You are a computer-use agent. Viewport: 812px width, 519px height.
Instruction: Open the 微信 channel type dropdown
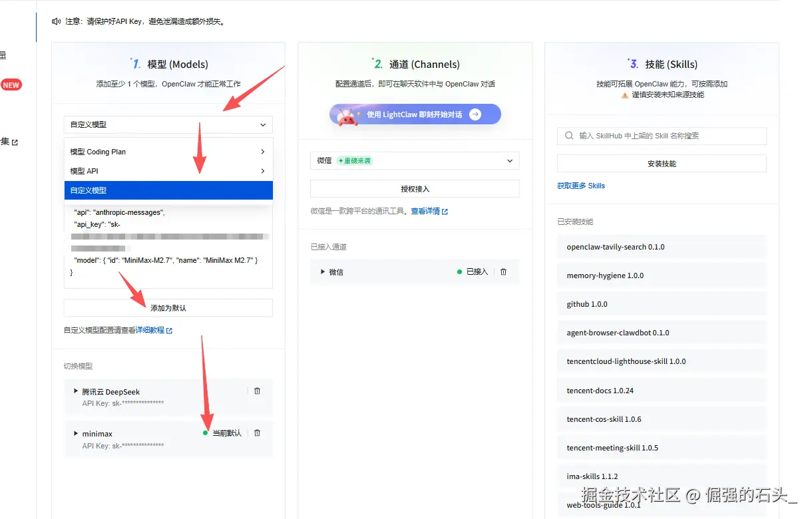[415, 160]
